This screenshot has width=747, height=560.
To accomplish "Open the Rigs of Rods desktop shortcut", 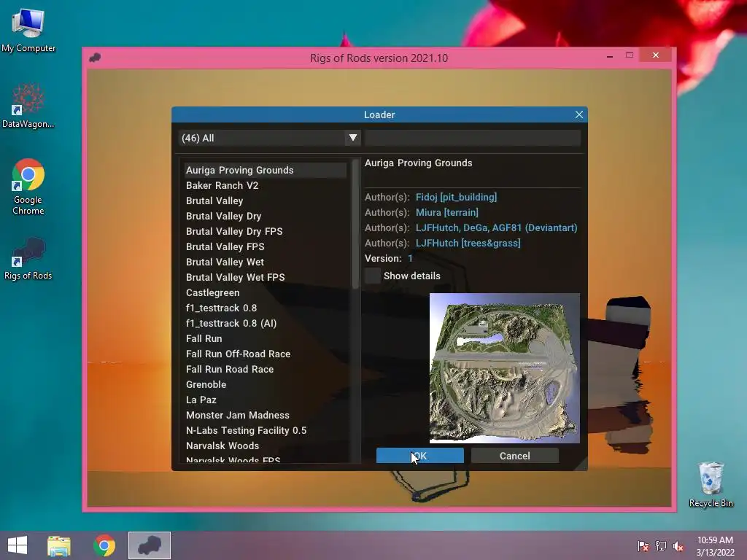I will click(28, 259).
